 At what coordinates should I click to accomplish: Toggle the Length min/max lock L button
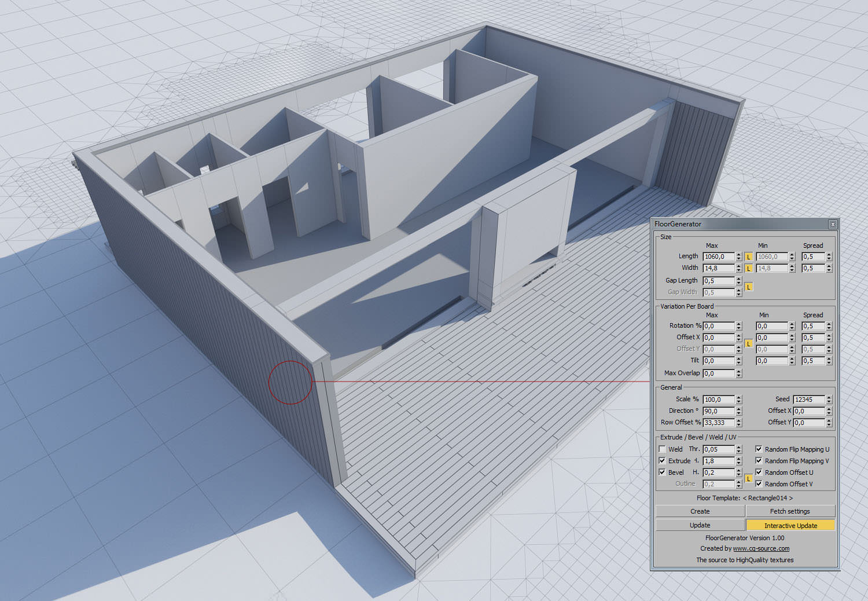[x=748, y=256]
